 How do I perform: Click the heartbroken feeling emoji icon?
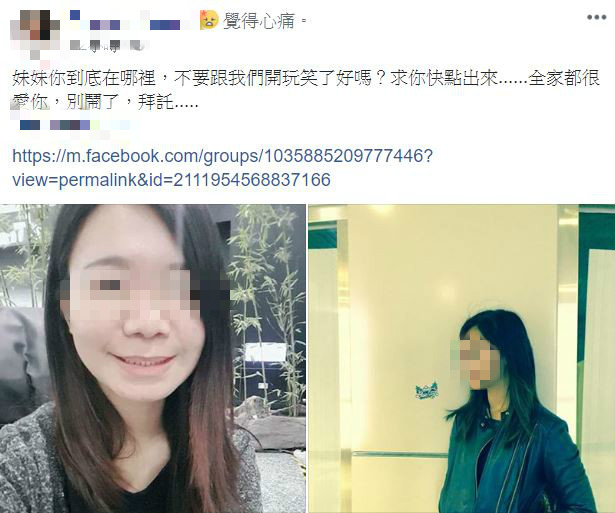209,20
